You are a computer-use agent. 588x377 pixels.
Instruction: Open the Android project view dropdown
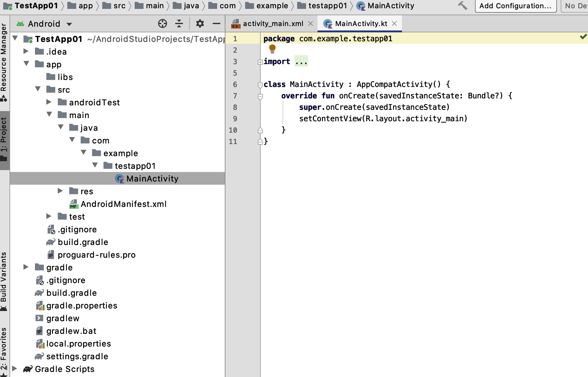(69, 24)
